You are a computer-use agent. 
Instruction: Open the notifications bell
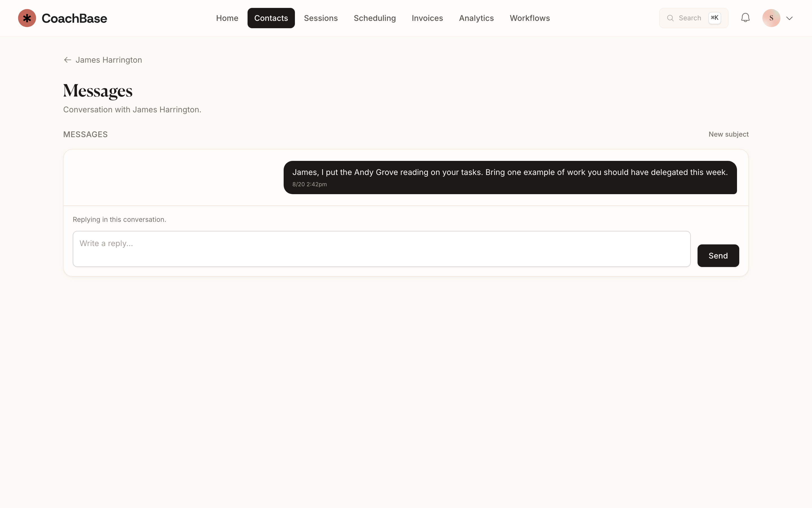pos(745,18)
